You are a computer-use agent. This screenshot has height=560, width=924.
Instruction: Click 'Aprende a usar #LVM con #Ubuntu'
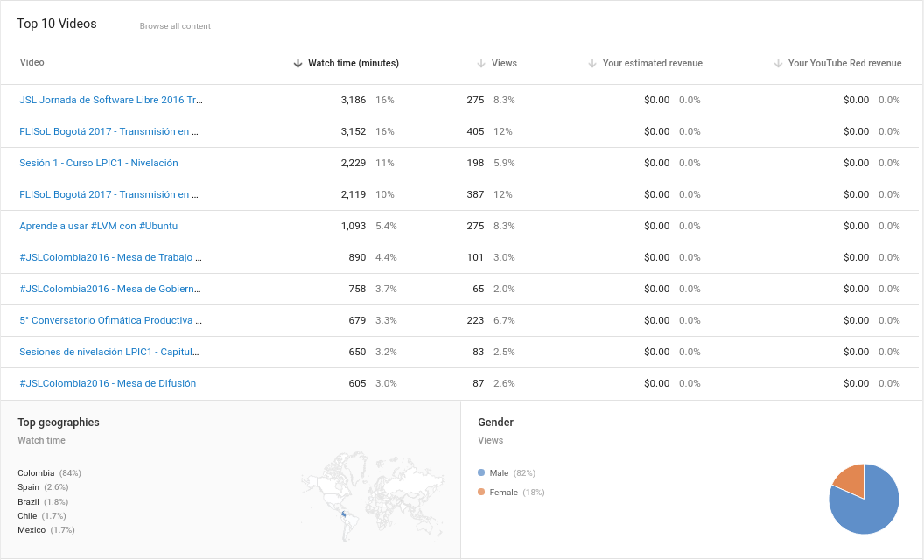[98, 226]
